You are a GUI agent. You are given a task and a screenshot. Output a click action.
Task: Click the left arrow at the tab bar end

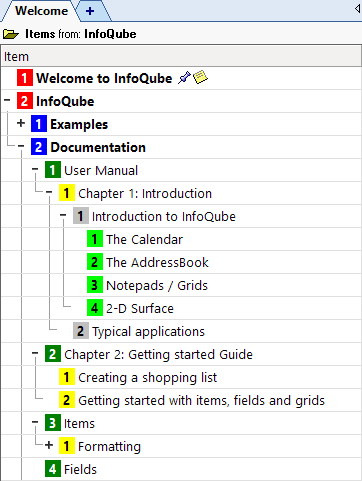click(x=357, y=9)
